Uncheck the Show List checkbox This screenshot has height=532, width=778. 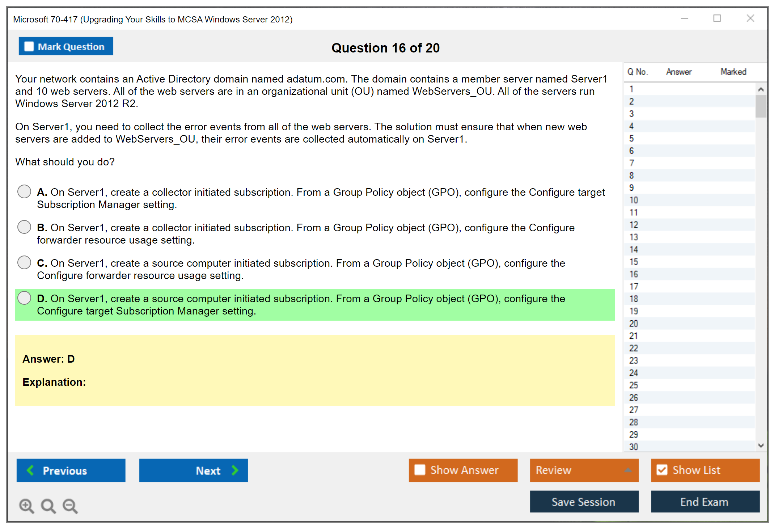point(662,470)
